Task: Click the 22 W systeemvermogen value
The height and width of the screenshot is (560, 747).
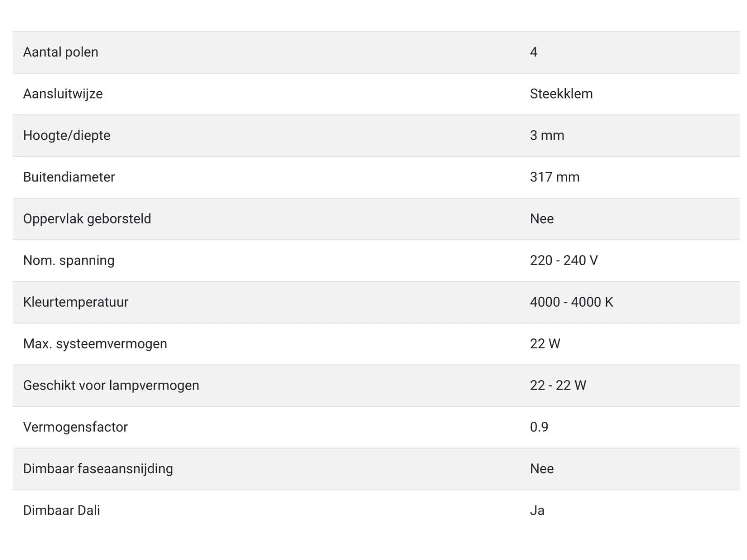Action: (545, 344)
